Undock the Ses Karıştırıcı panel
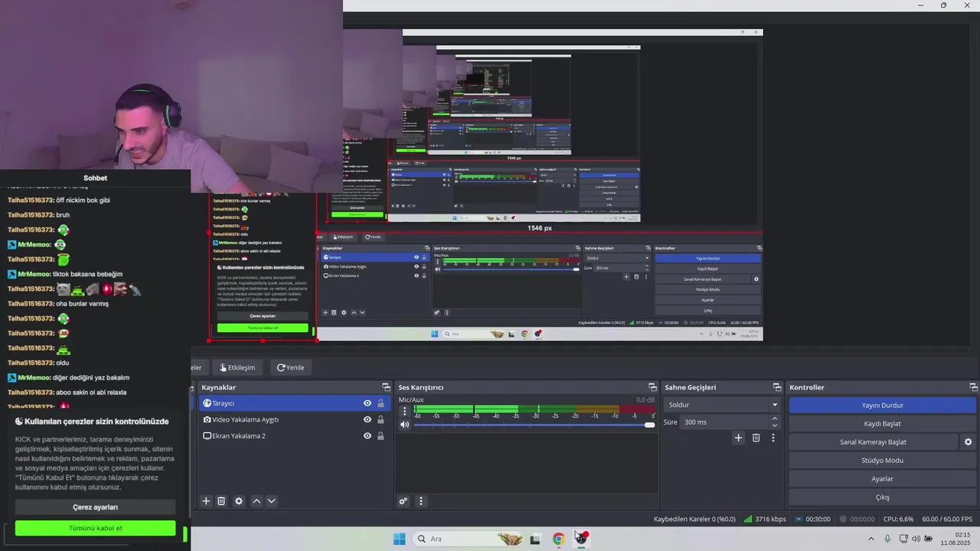The image size is (980, 551). tap(652, 387)
